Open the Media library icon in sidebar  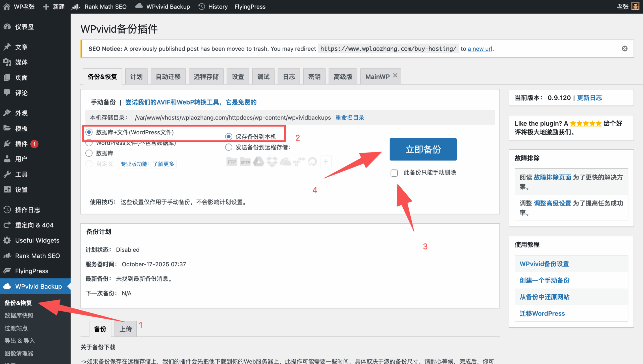coord(7,62)
